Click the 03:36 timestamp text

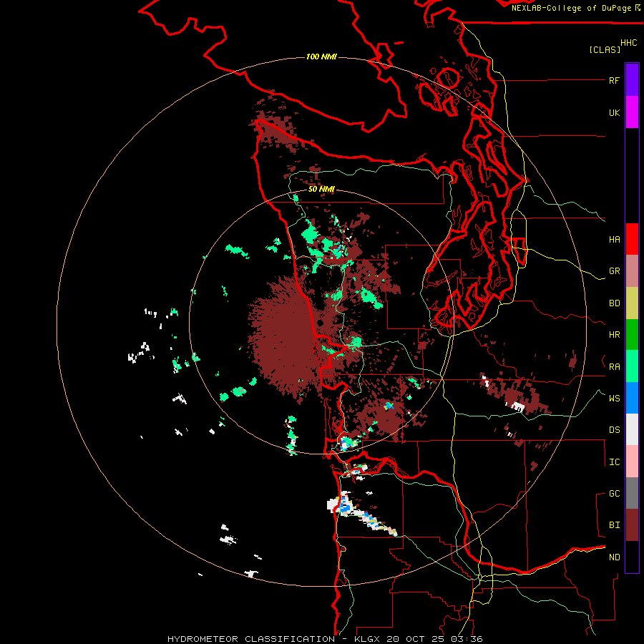click(x=466, y=639)
